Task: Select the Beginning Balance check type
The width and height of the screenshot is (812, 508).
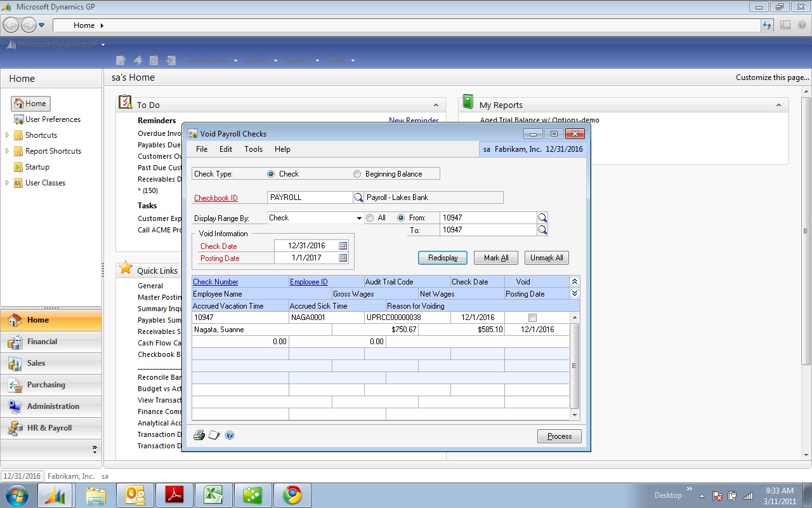Action: point(357,173)
